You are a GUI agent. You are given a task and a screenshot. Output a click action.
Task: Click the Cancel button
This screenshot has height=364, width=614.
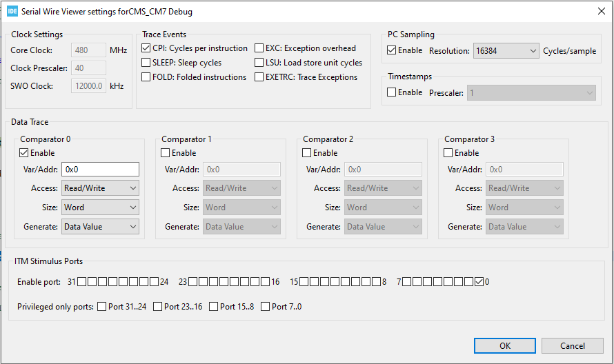[572, 345]
